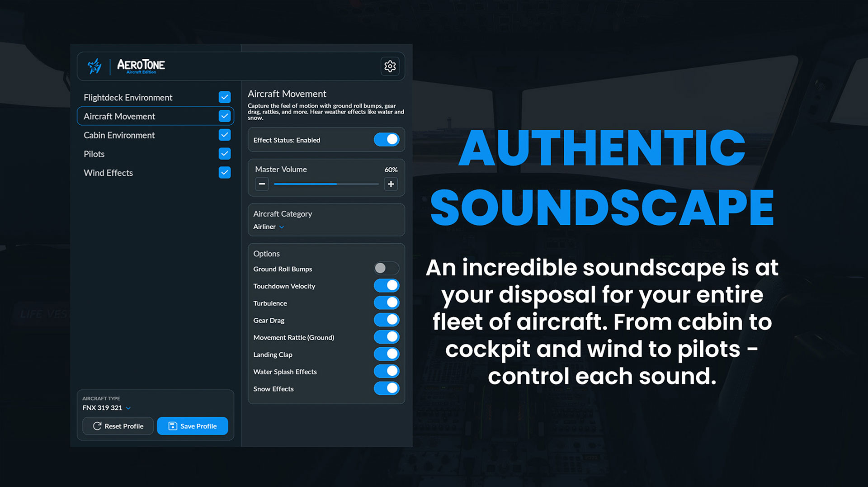Decrease master volume with minus button
Screen dimensions: 868x487
[x=262, y=184]
